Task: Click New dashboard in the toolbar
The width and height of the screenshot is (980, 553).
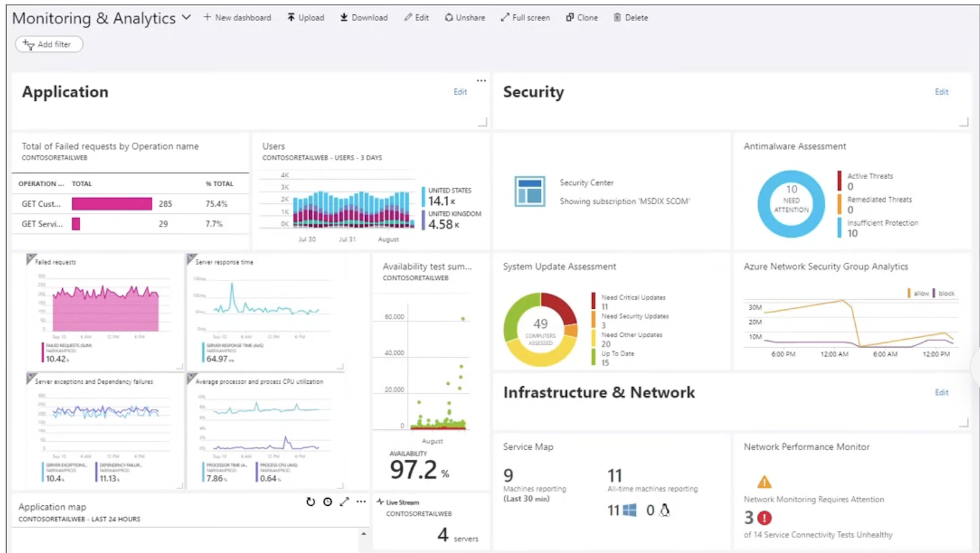Action: coord(237,18)
